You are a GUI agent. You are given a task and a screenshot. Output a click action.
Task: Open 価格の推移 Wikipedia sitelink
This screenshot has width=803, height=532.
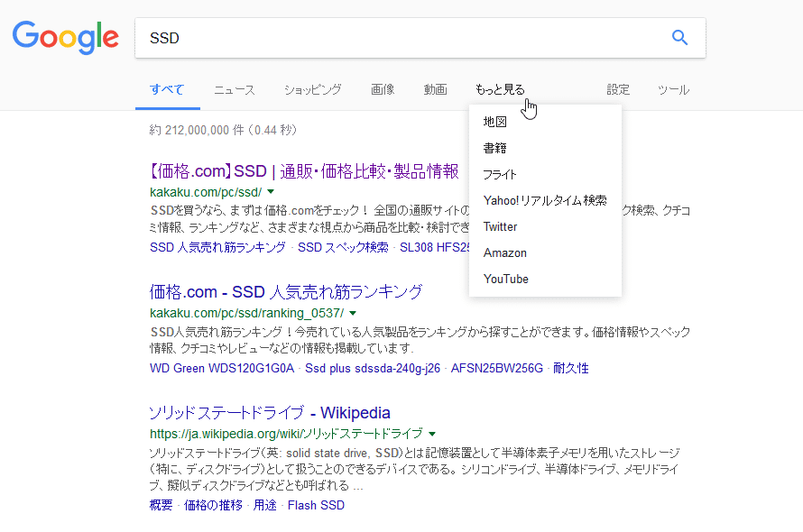tap(213, 505)
